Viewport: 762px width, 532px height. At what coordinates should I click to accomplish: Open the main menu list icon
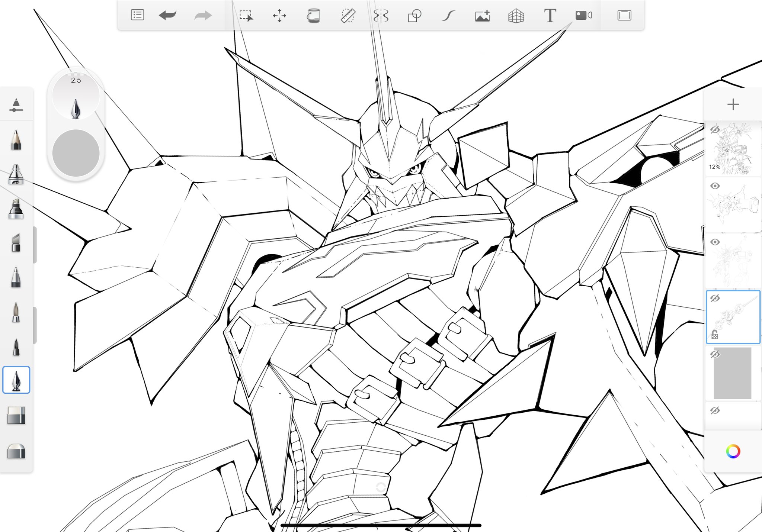[x=137, y=15]
